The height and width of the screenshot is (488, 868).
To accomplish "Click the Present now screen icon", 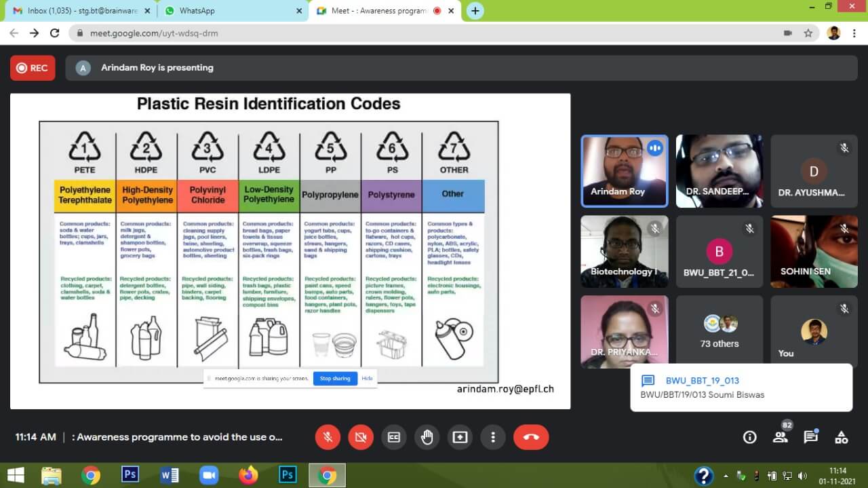I will (x=460, y=438).
